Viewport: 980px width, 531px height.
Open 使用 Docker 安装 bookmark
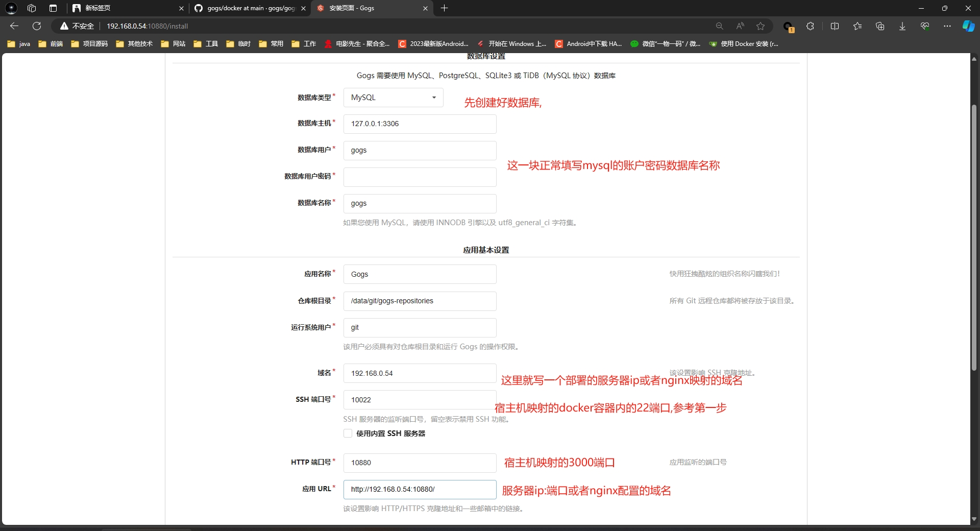click(744, 44)
